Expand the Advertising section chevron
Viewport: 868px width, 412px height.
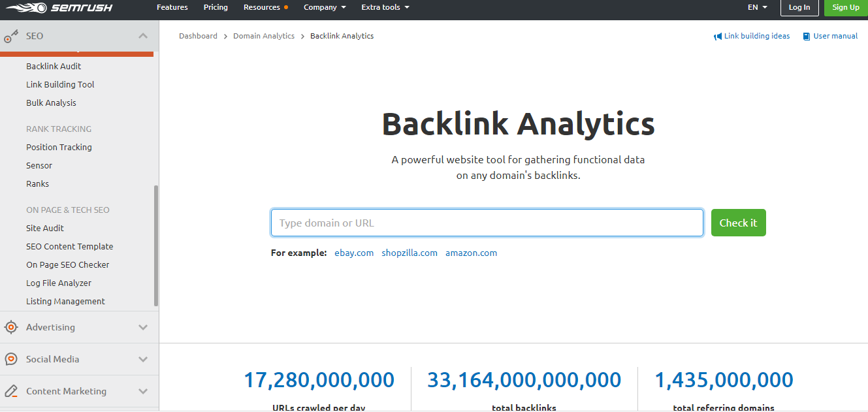[143, 327]
